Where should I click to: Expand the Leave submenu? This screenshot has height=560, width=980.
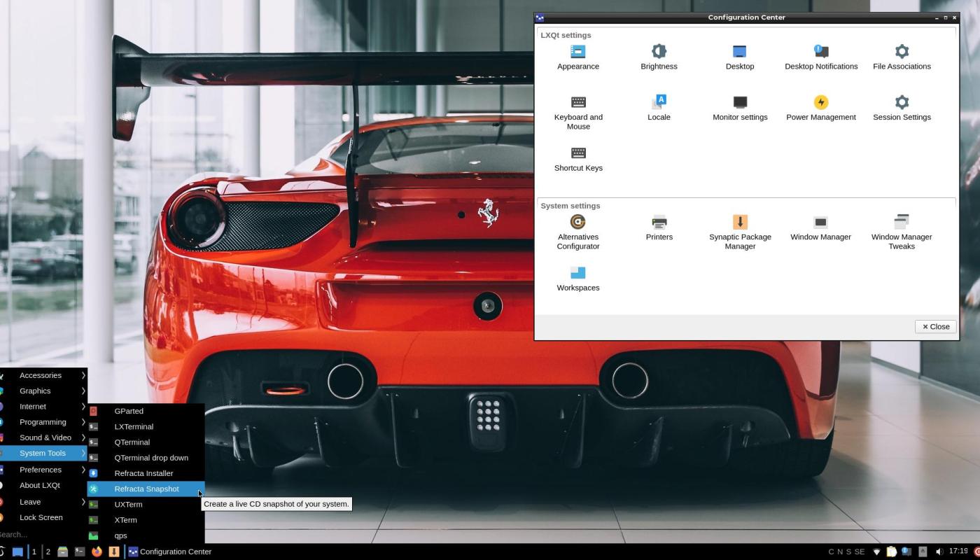pos(43,502)
